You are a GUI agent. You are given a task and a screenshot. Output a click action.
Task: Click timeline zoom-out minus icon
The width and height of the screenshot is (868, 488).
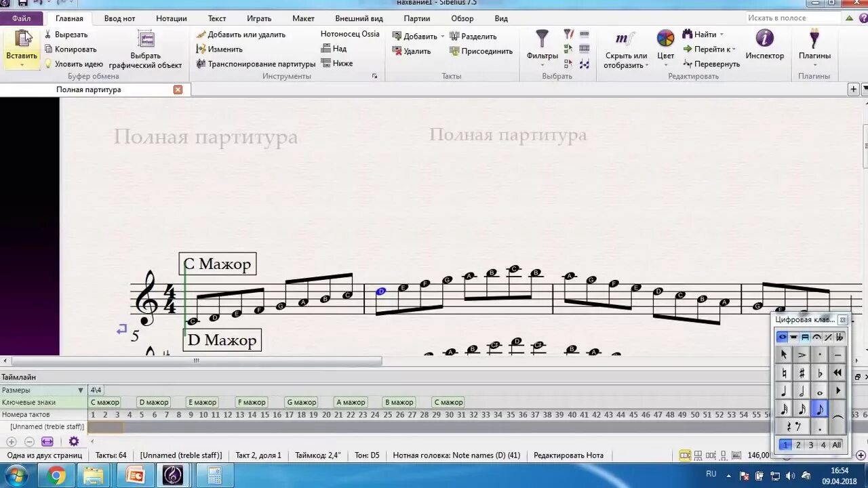point(29,441)
